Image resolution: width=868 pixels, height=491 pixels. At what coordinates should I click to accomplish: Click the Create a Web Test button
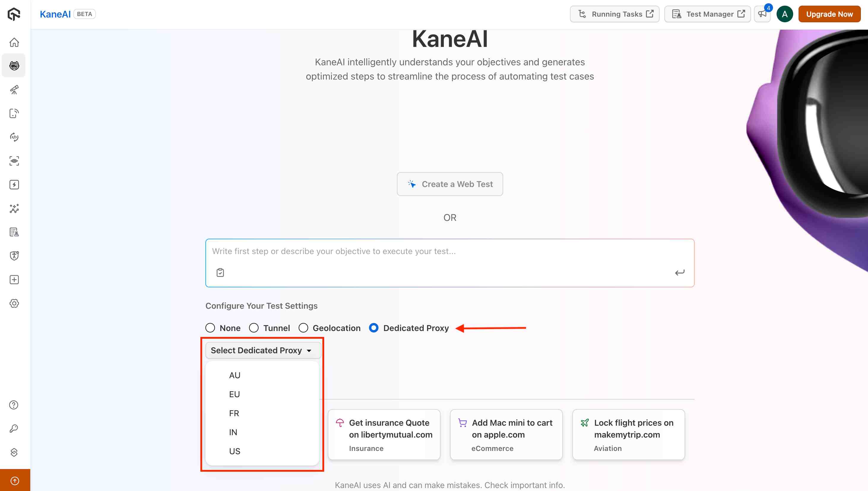pos(450,184)
